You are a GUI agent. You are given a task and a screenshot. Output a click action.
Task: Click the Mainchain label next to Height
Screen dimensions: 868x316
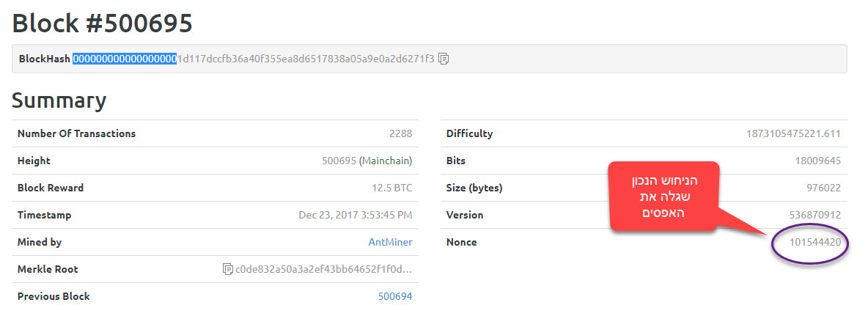386,161
